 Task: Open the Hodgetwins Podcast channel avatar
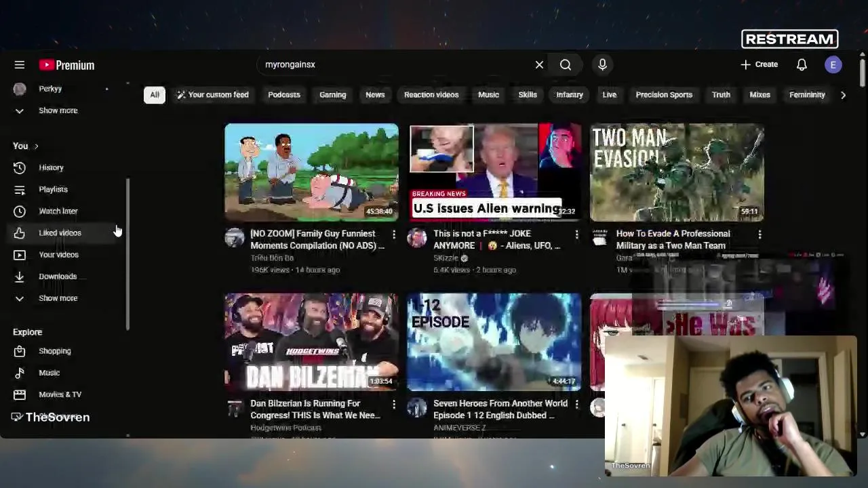[234, 408]
